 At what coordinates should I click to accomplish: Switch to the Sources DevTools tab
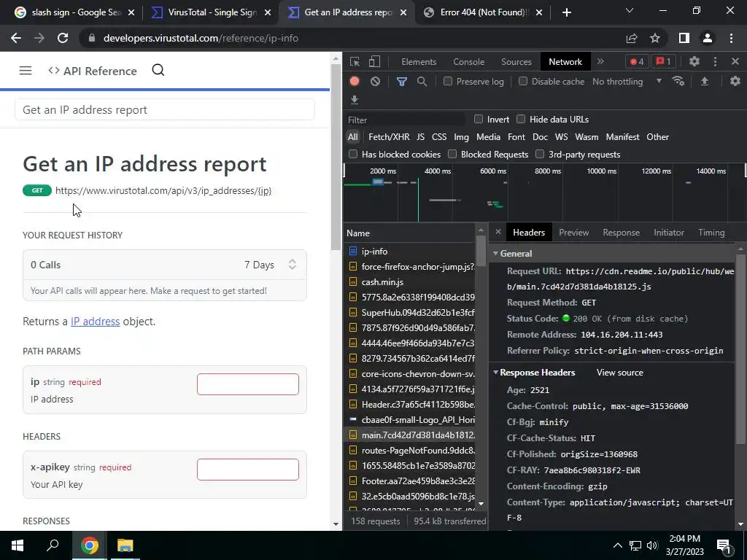[516, 62]
